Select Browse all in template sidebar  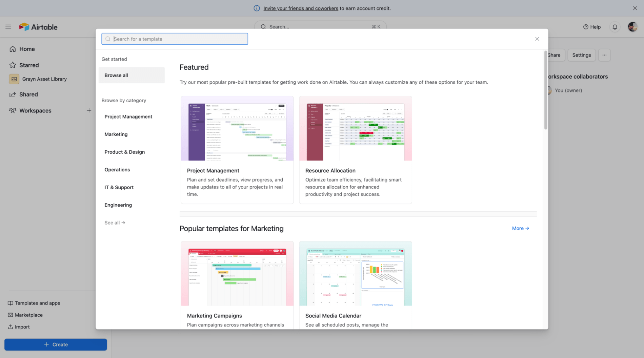132,75
